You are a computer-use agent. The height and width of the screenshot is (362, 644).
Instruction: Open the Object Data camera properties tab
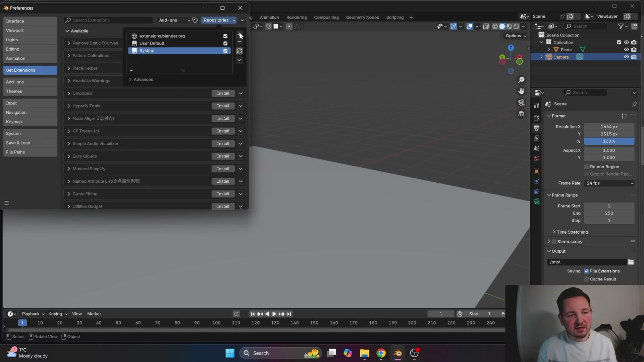[536, 201]
